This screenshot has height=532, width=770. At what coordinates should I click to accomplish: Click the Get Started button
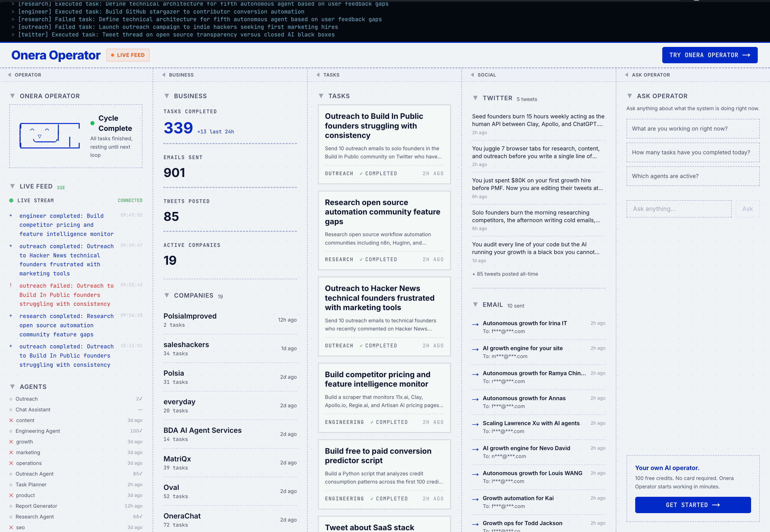point(693,505)
